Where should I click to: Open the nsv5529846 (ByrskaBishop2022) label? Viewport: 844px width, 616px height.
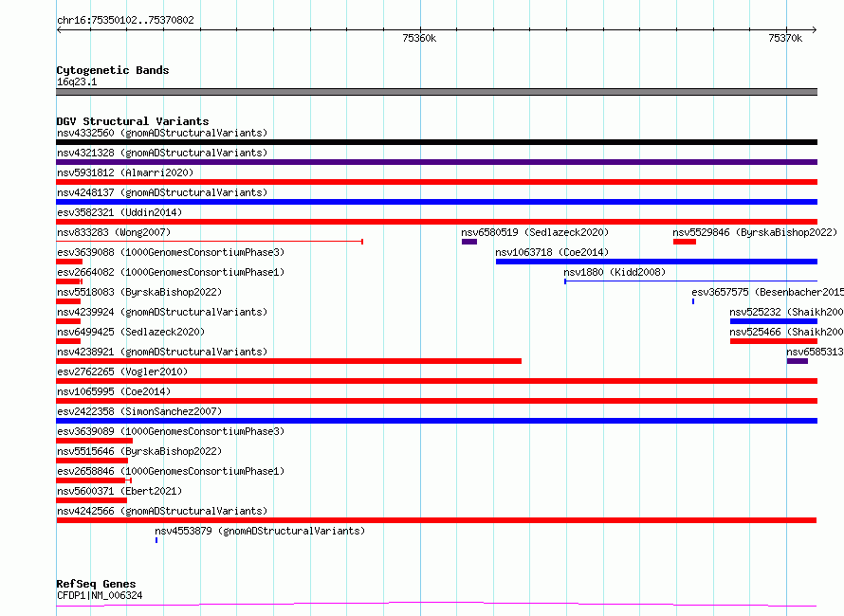pyautogui.click(x=755, y=232)
